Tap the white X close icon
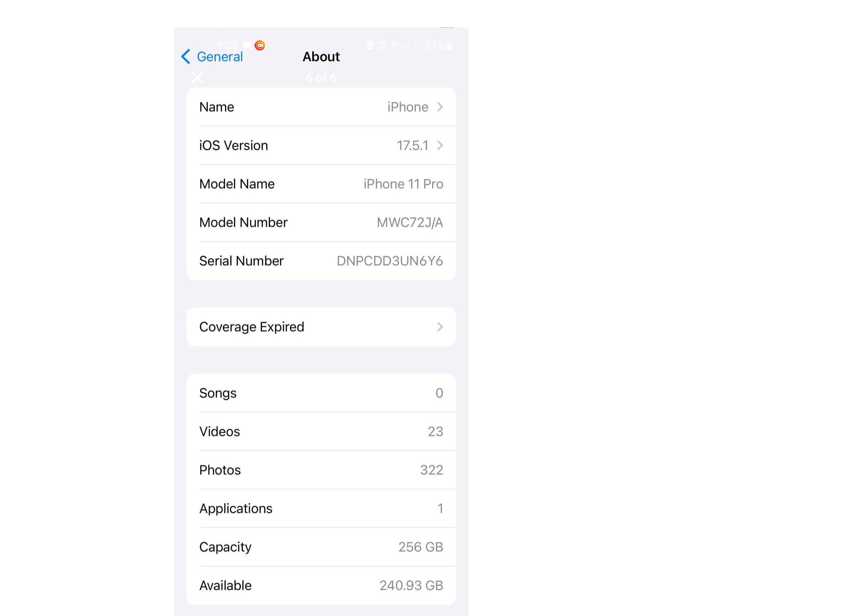Viewport: 850px width, 616px height. pos(197,78)
